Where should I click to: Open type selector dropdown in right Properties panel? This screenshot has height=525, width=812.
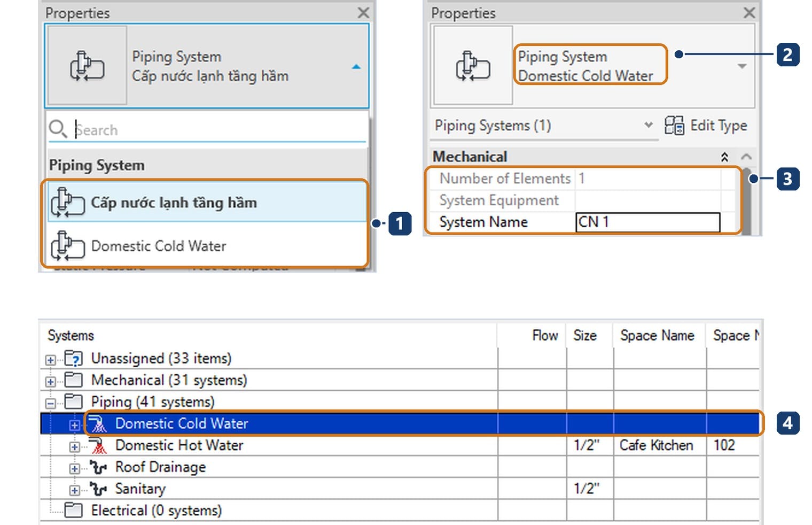(x=742, y=66)
